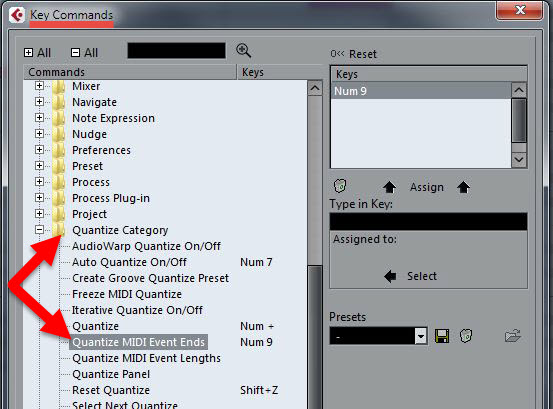Expand the Process category
The image size is (553, 409).
pos(40,182)
